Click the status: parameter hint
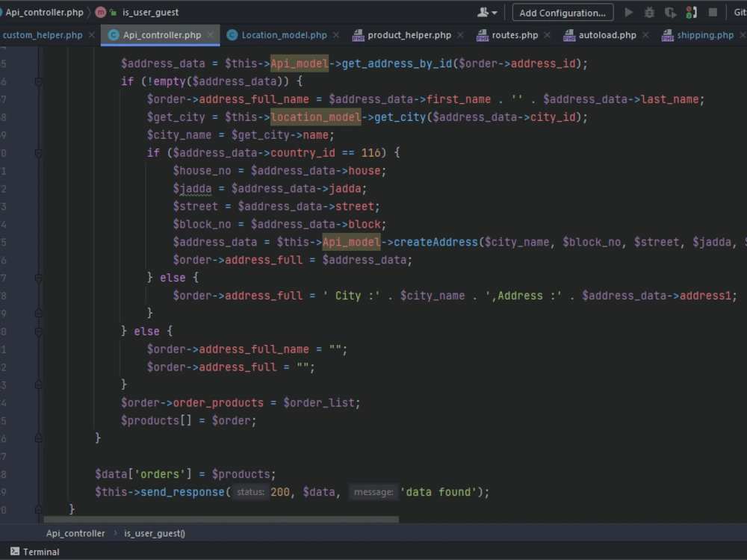 [250, 492]
